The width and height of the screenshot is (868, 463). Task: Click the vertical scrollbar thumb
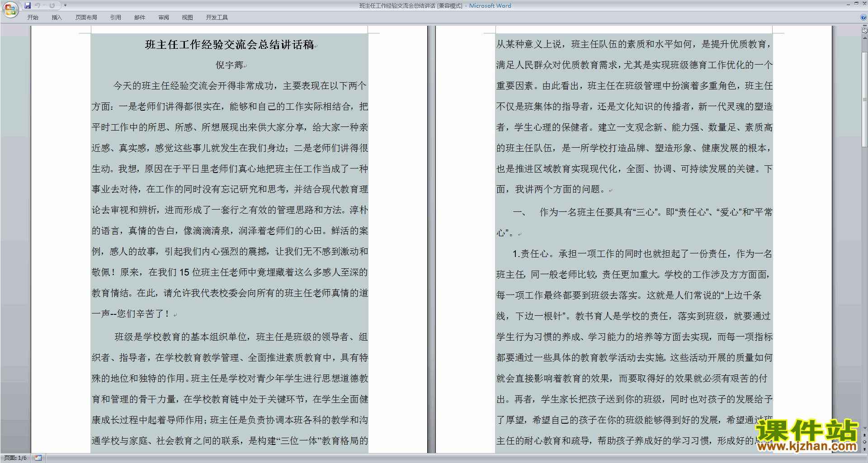coord(864,99)
